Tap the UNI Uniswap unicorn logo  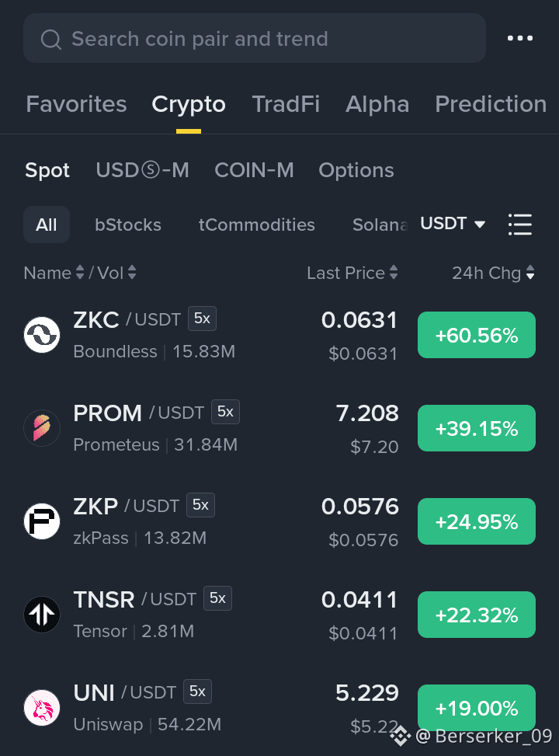(42, 707)
